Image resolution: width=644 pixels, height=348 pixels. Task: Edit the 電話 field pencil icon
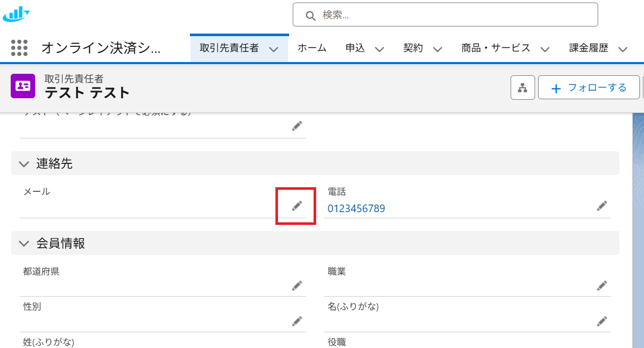[x=602, y=206]
